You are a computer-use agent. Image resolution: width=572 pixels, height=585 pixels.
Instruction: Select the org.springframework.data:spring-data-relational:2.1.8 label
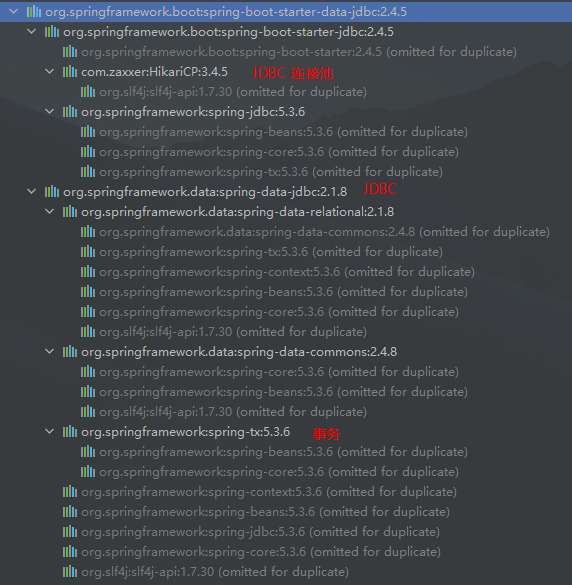(x=237, y=212)
